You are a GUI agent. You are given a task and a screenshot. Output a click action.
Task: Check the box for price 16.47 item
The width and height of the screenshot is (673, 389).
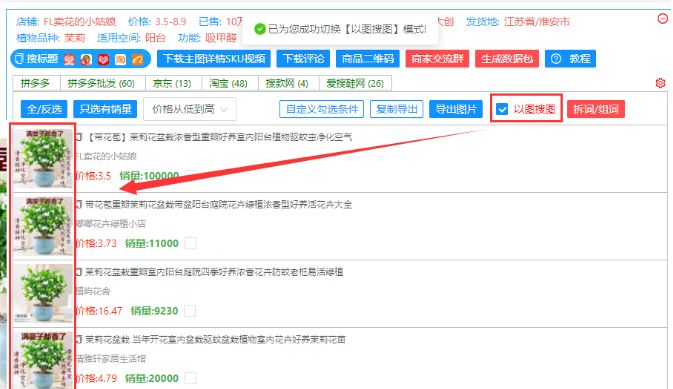[x=190, y=311]
